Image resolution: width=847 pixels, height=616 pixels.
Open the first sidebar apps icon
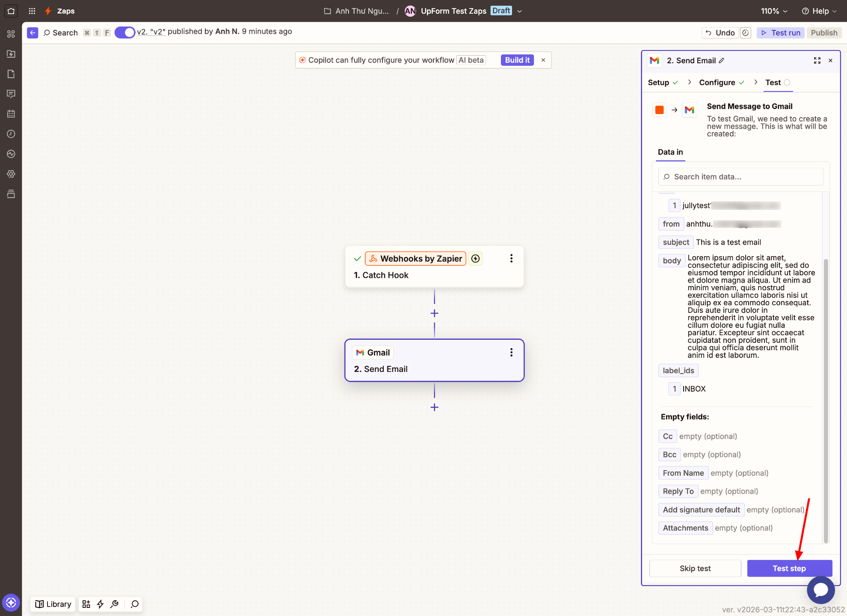click(x=11, y=34)
